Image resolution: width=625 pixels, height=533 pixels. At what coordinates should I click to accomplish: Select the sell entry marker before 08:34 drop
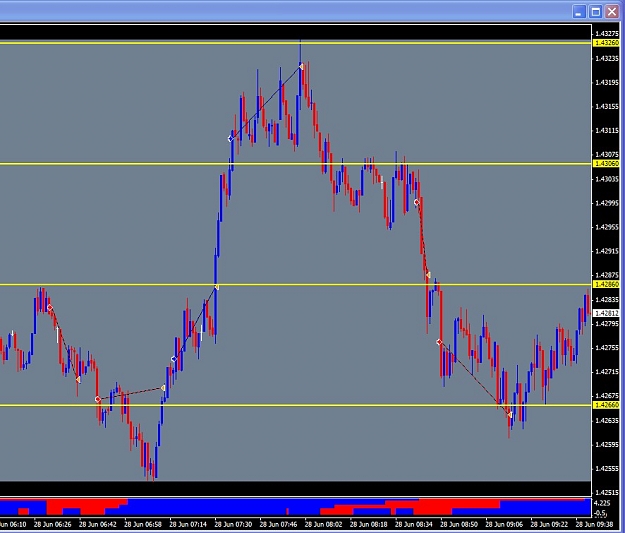coord(417,203)
